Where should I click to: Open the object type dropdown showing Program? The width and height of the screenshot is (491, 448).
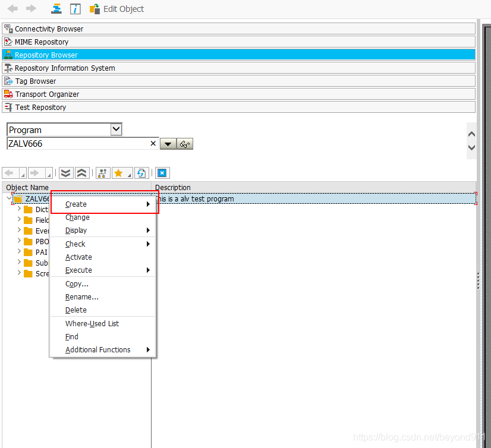click(117, 129)
